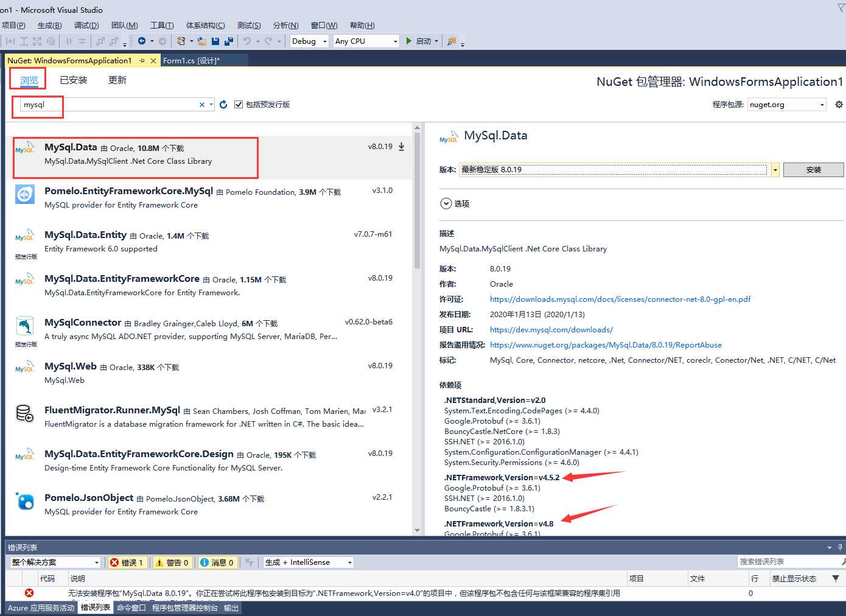Click the filter icon in the title bar
846x616 pixels.
(x=841, y=9)
